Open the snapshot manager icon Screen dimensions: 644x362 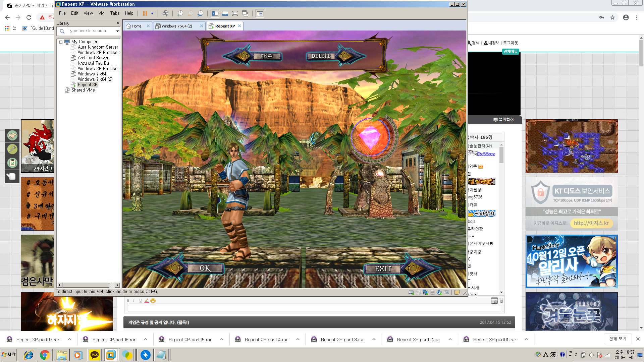point(200,13)
